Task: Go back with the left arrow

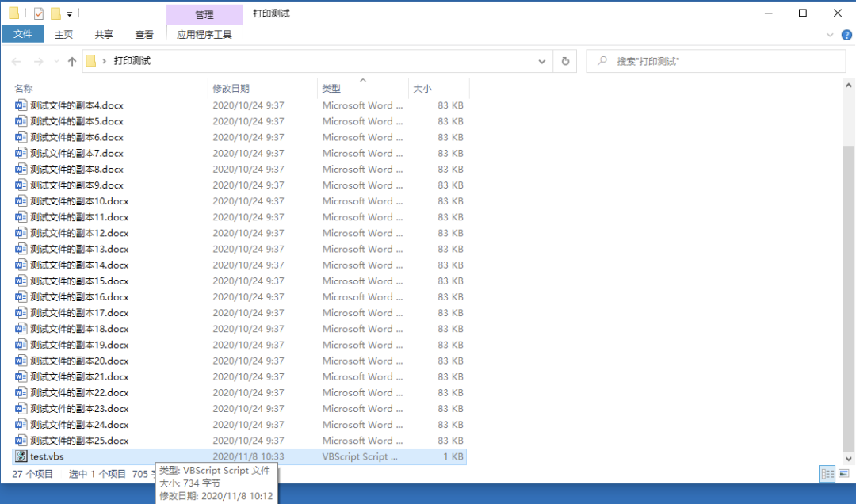Action: pyautogui.click(x=17, y=61)
